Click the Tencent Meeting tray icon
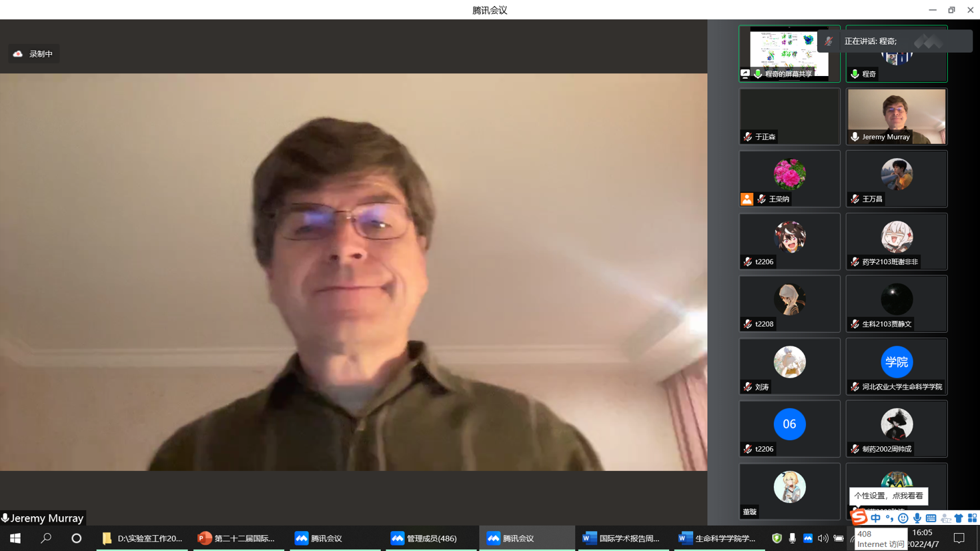Image resolution: width=980 pixels, height=551 pixels. click(808, 538)
